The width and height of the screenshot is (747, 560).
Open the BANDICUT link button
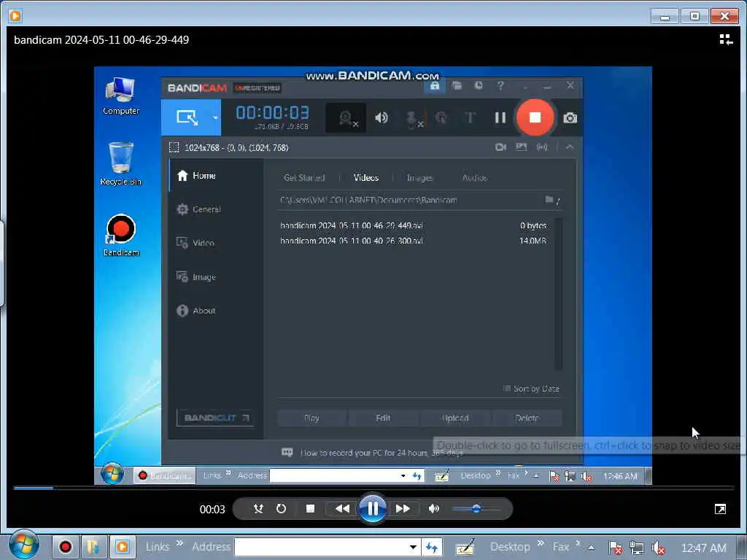(x=215, y=418)
